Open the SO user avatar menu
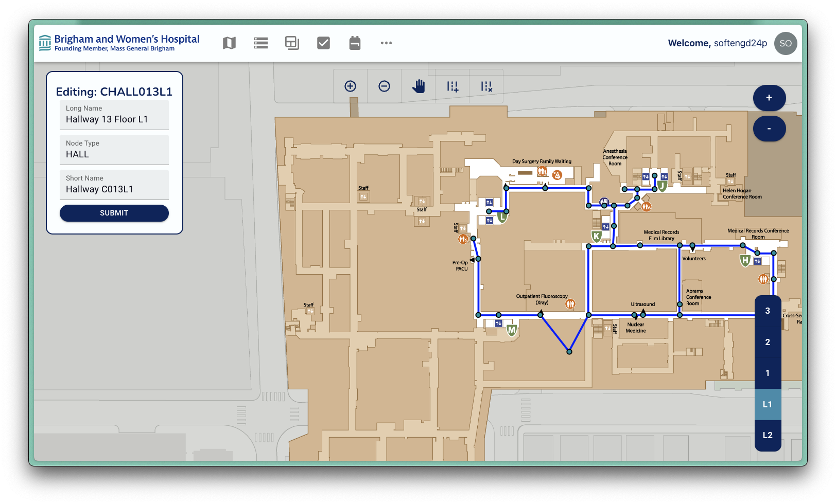This screenshot has width=836, height=504. (x=786, y=43)
